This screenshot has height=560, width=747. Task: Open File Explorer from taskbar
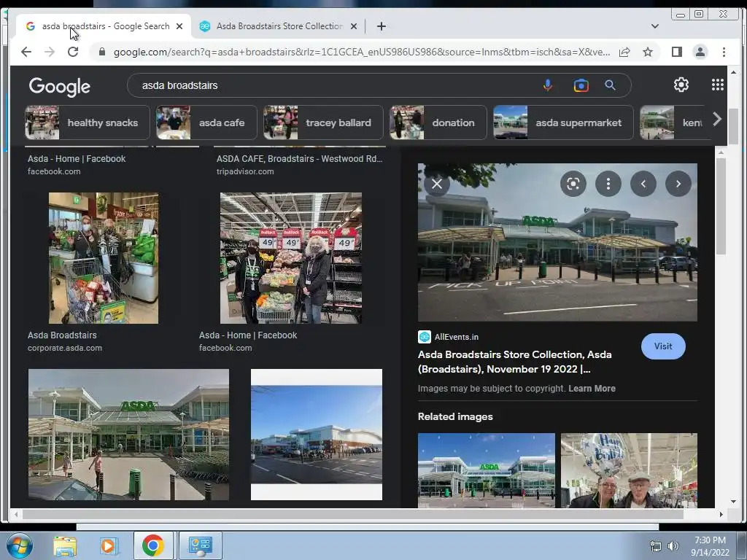click(x=65, y=545)
